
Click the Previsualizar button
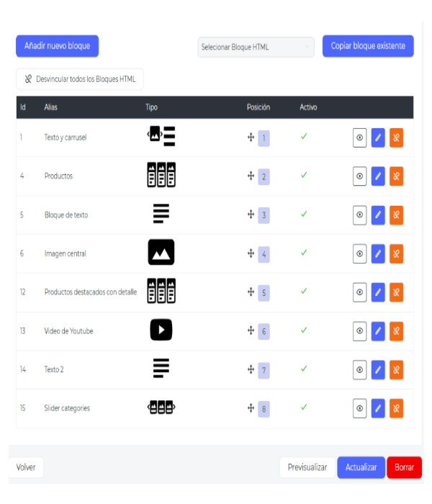(x=307, y=467)
